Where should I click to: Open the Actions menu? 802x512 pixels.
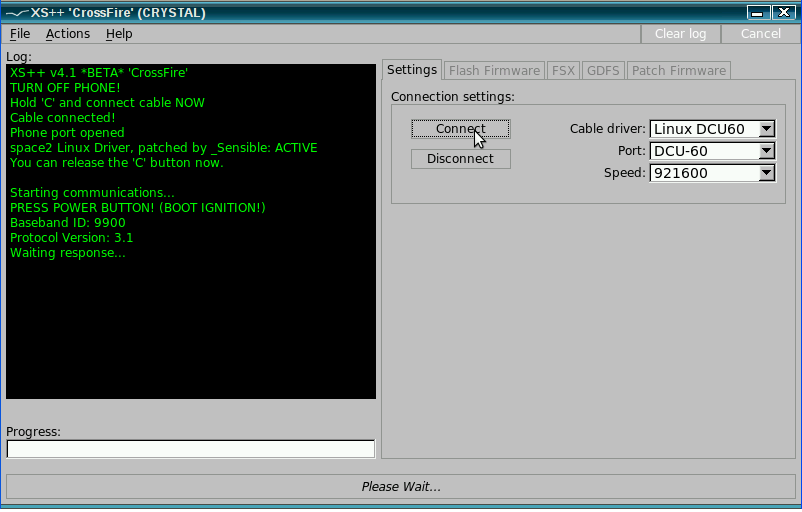click(x=68, y=34)
